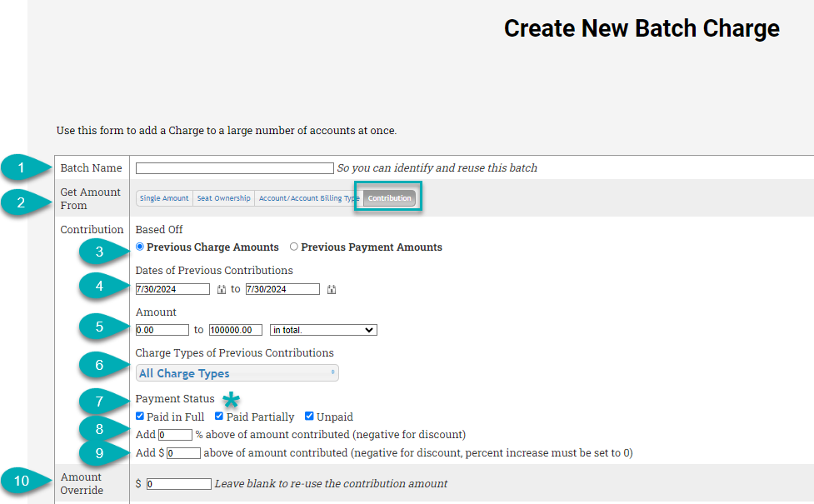The width and height of the screenshot is (814, 504).
Task: Open the All Charge Types dropdown
Action: pos(237,372)
